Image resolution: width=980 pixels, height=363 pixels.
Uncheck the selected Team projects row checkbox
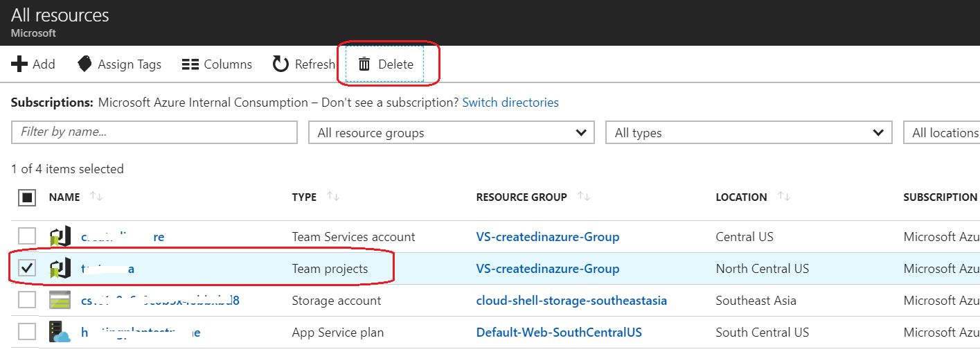pyautogui.click(x=27, y=268)
